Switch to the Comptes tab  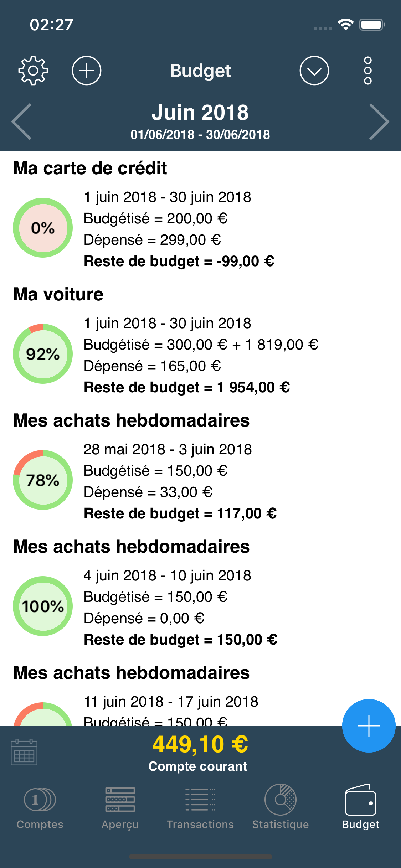(40, 807)
